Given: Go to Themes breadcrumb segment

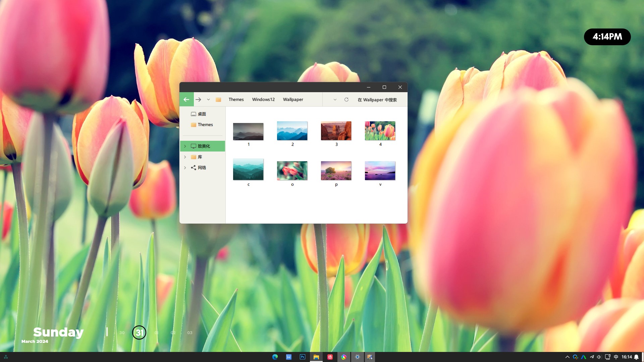Looking at the screenshot, I should click(236, 100).
